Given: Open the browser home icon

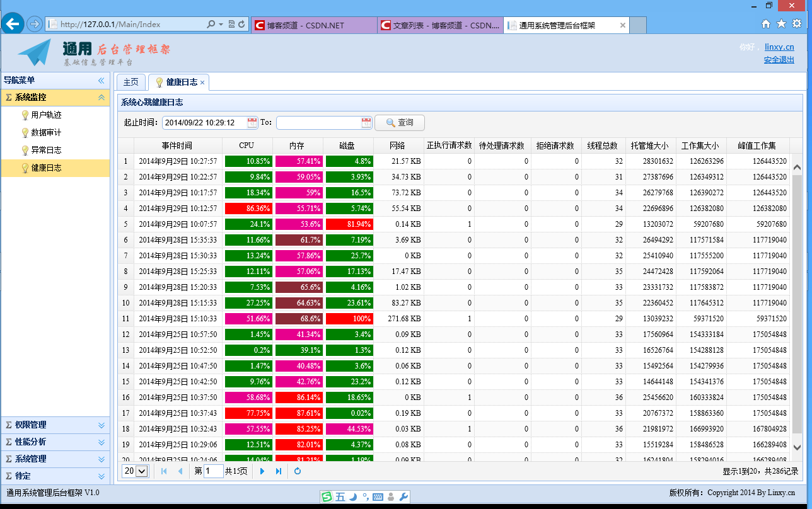Looking at the screenshot, I should (x=766, y=24).
